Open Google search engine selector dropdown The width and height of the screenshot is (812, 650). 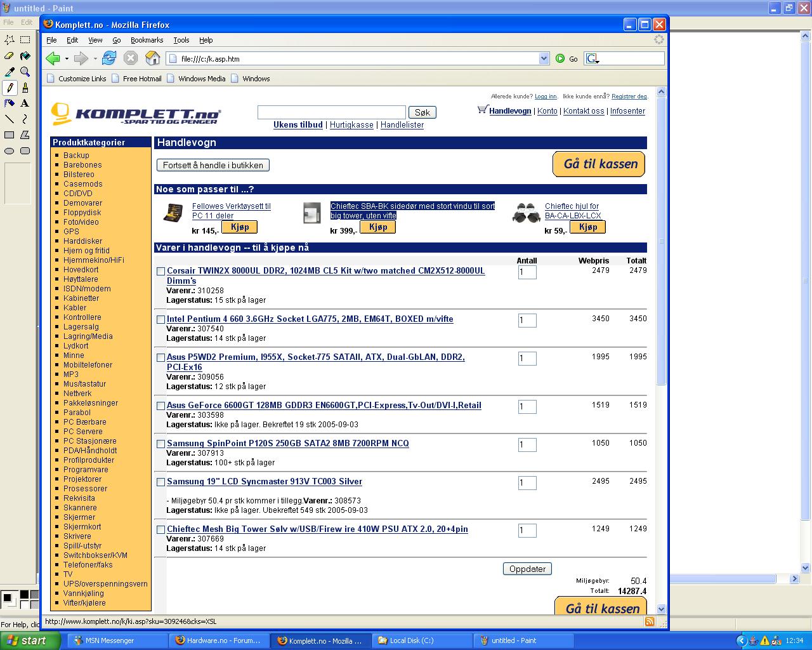pyautogui.click(x=593, y=58)
